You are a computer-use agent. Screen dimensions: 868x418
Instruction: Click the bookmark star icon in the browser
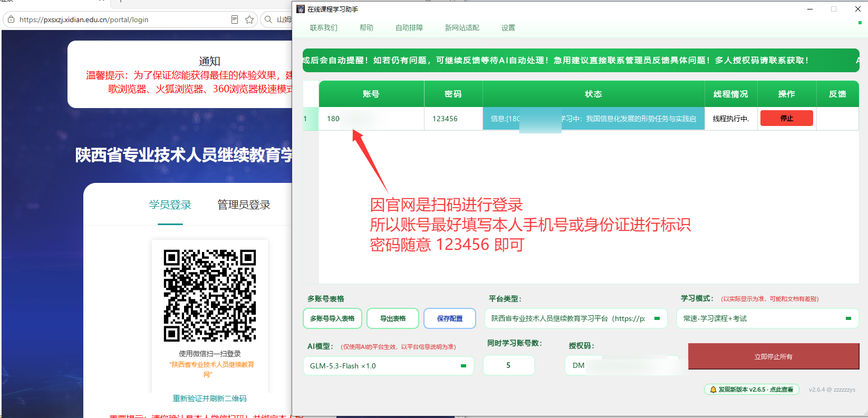tap(249, 20)
